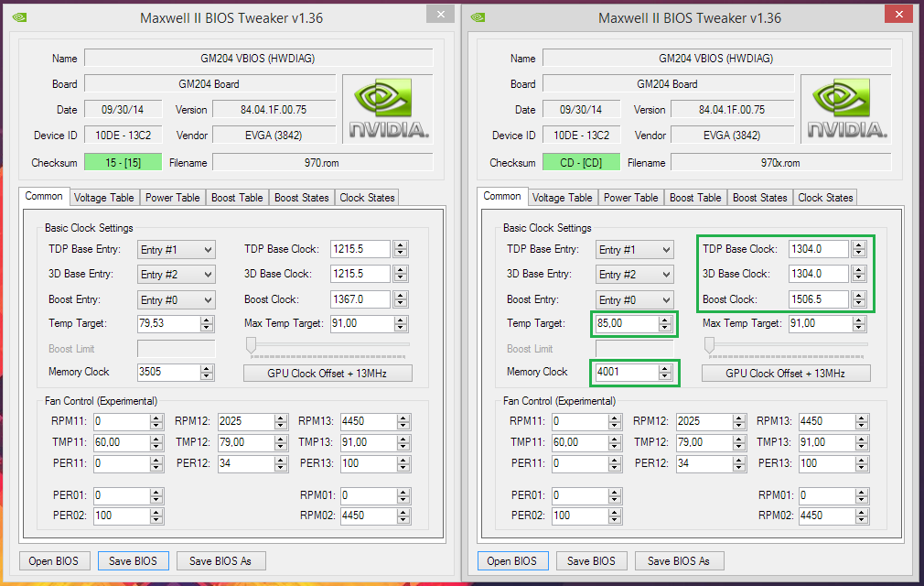Open Clock States tab in right window

click(825, 198)
